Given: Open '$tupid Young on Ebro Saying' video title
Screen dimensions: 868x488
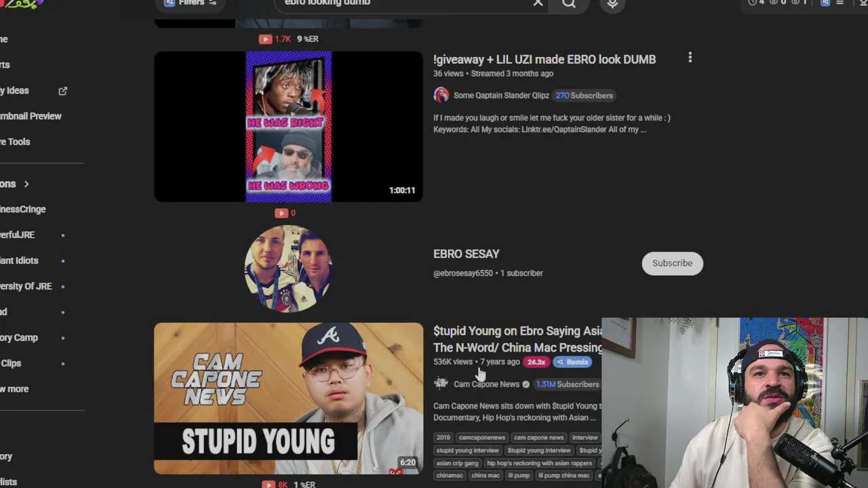Looking at the screenshot, I should 517,339.
